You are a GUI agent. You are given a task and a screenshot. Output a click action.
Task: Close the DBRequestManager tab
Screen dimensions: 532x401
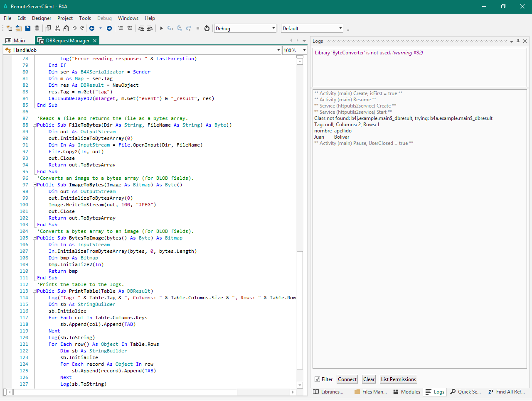pyautogui.click(x=95, y=41)
